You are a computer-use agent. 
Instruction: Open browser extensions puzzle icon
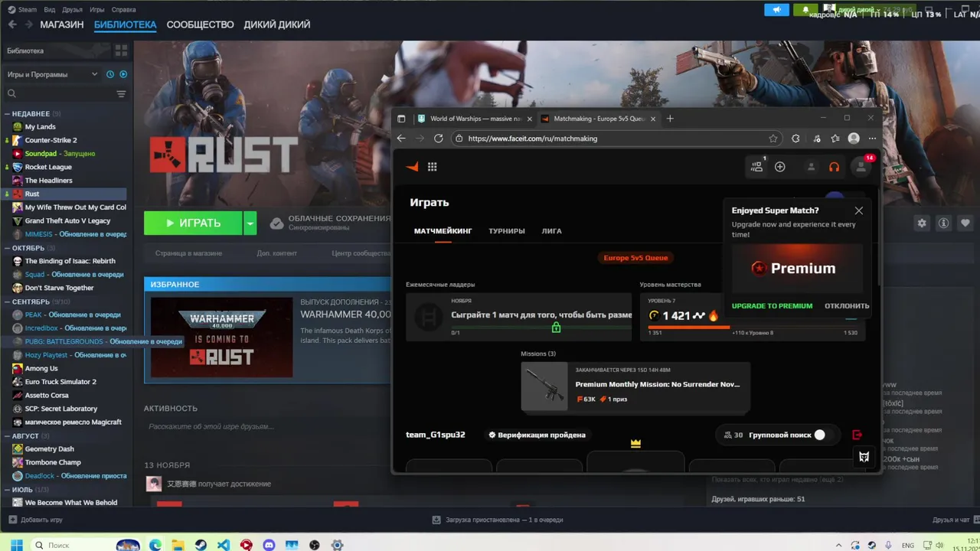tap(795, 139)
